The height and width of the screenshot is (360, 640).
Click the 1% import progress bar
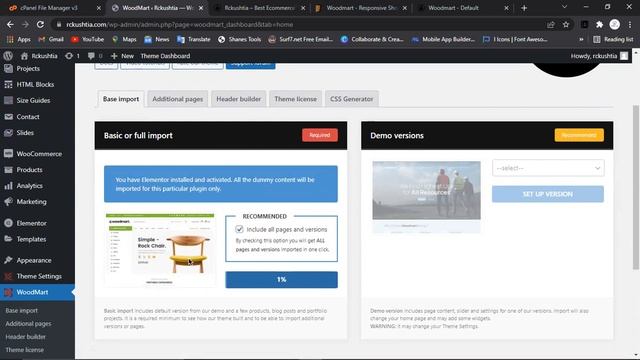(x=282, y=280)
